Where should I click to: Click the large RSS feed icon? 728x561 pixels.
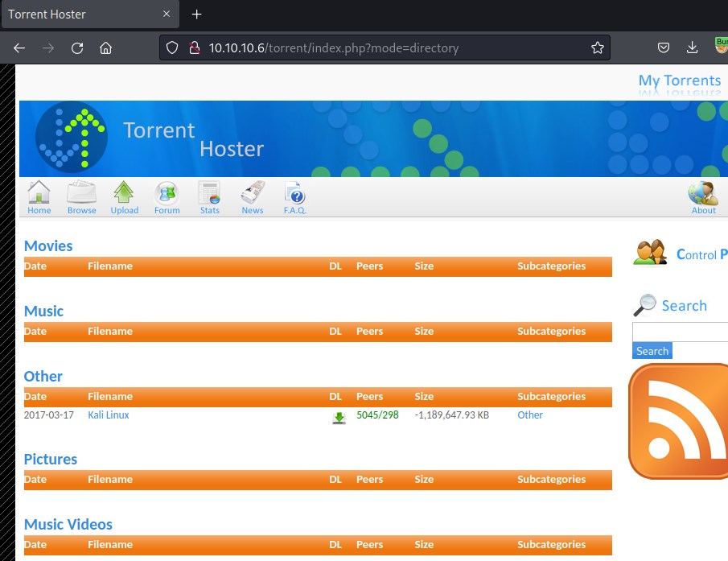pos(680,421)
